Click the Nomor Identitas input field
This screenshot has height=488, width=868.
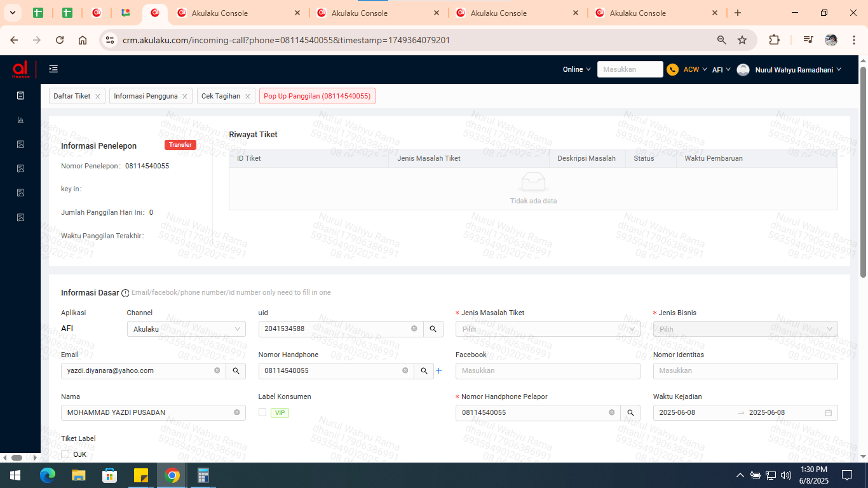pyautogui.click(x=745, y=370)
